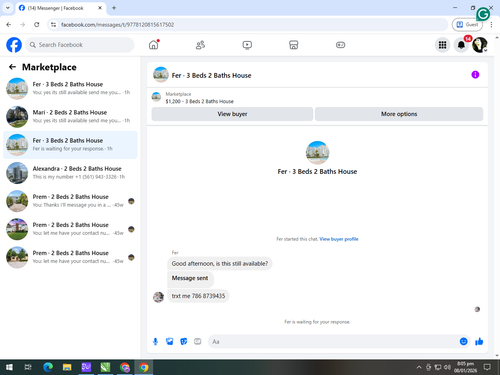This screenshot has height=375, width=500.
Task: Open the taskbar clock and date
Action: [465, 367]
